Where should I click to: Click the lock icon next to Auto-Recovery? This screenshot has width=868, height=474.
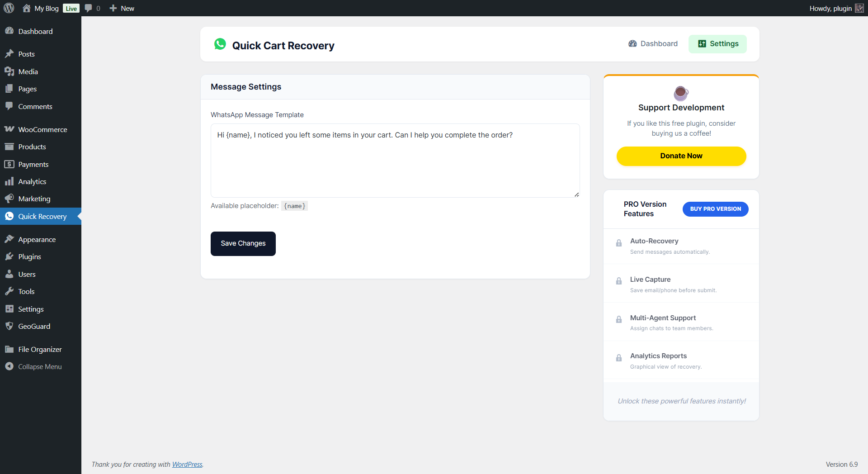618,243
